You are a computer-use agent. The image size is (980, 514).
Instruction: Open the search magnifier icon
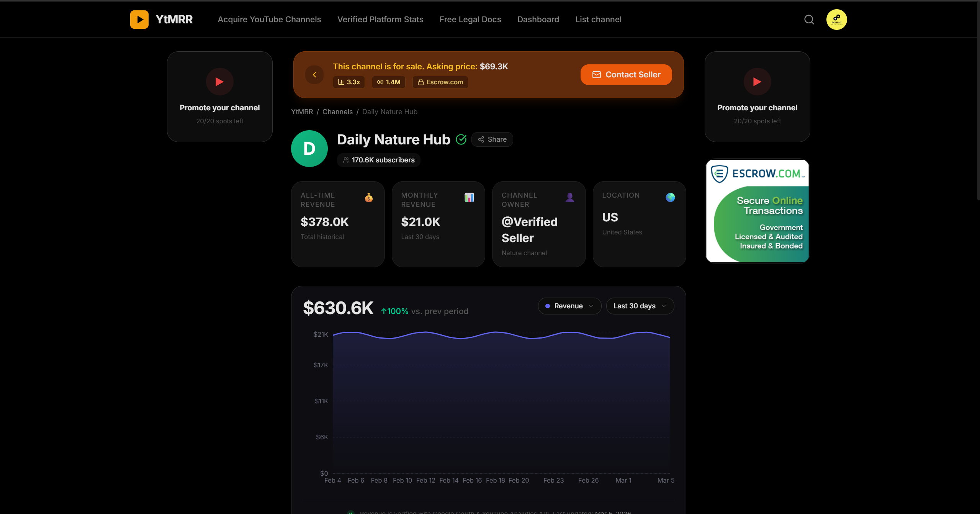809,20
